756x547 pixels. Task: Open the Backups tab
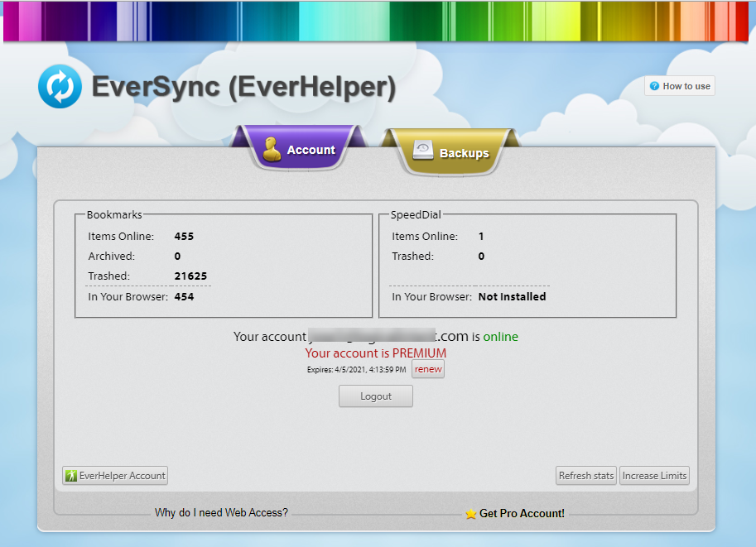pyautogui.click(x=450, y=152)
